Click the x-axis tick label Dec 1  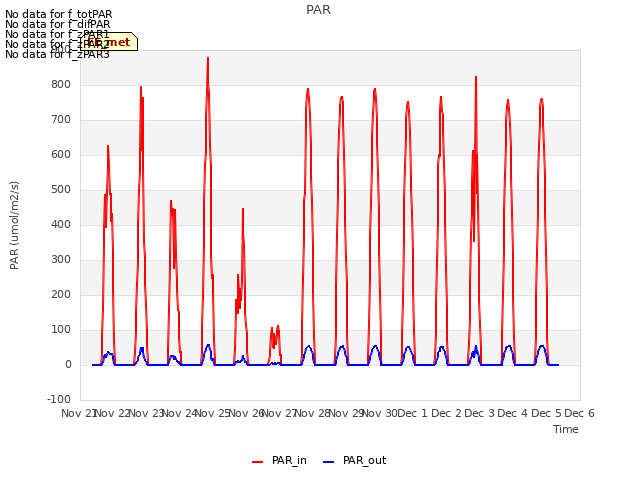(412, 413)
